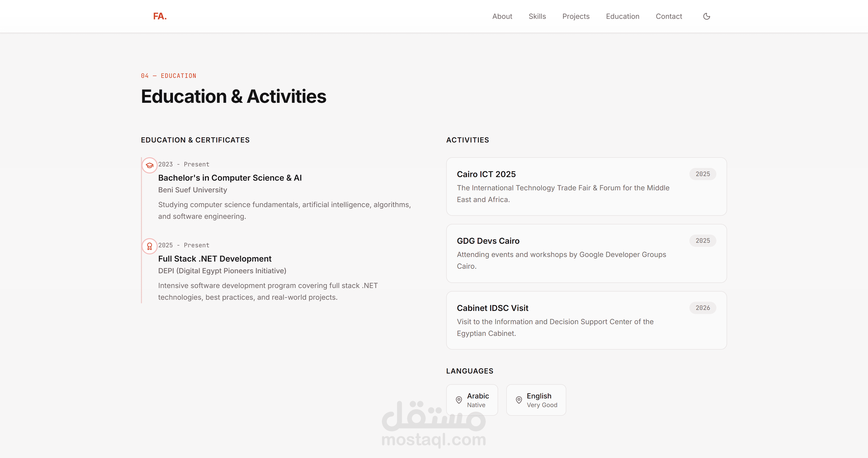The height and width of the screenshot is (458, 868).
Task: Select the GDG Devs Cairo card
Action: [x=586, y=253]
